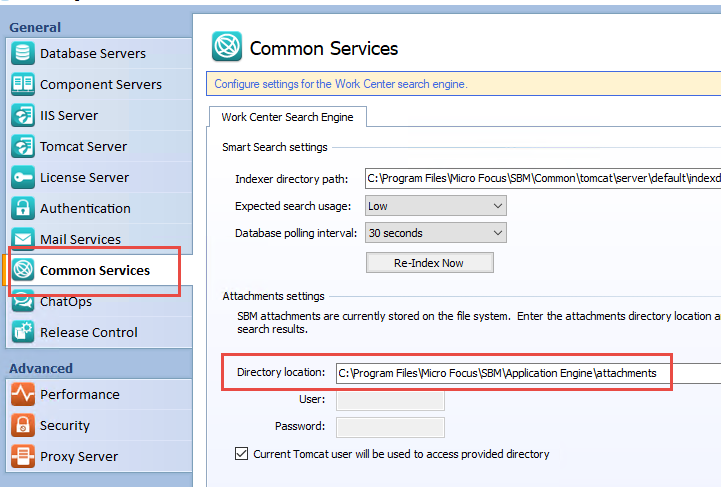Go to Mail Services label
This screenshot has width=721, height=487.
80,240
